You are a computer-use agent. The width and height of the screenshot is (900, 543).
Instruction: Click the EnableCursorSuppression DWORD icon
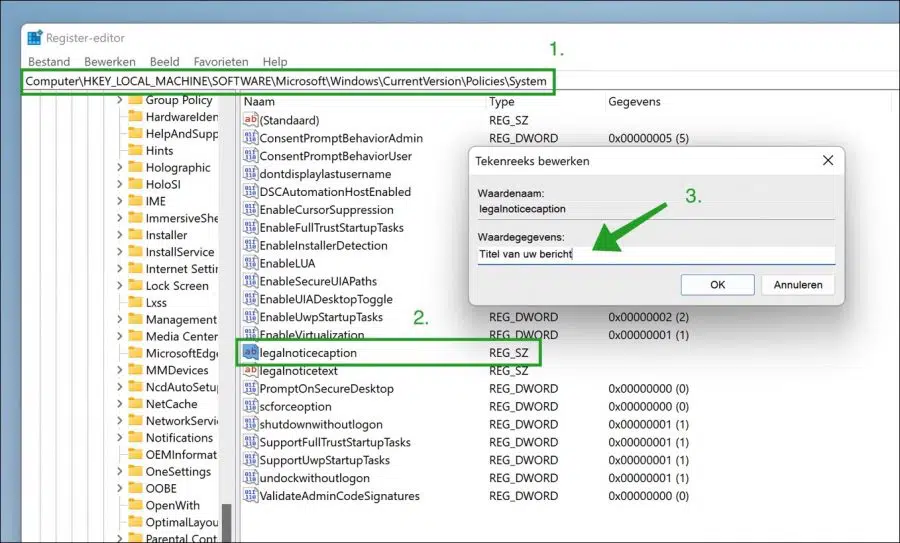pyautogui.click(x=250, y=209)
